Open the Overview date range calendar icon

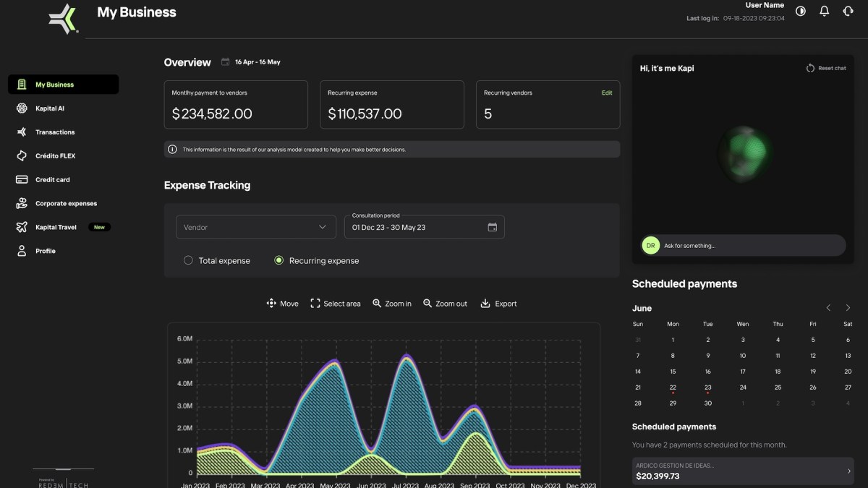pyautogui.click(x=225, y=62)
